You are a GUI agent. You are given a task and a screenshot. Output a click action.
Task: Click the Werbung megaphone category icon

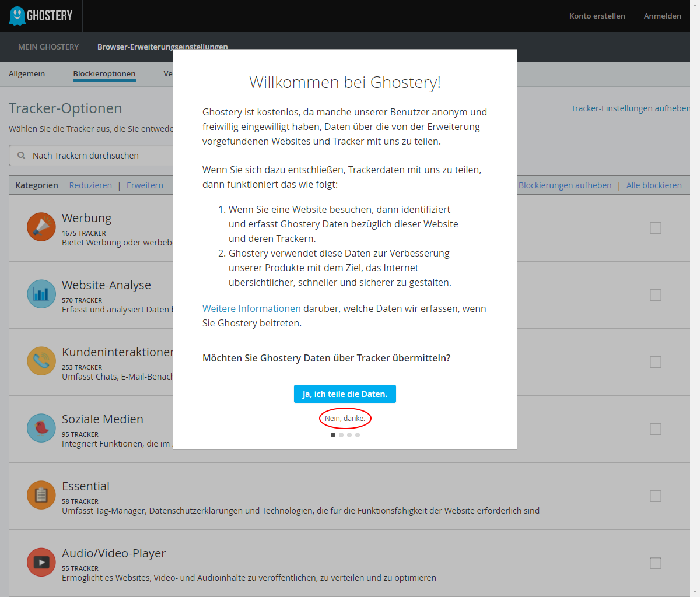[x=41, y=227]
